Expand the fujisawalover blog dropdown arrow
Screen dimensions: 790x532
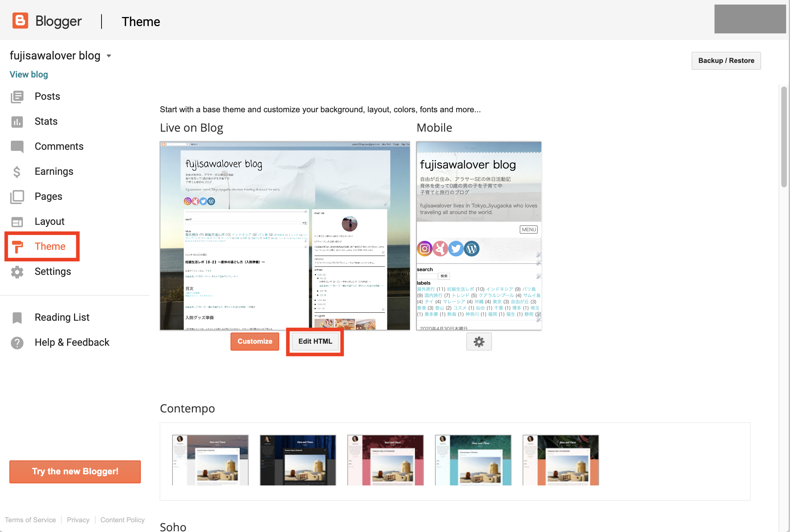tap(109, 56)
